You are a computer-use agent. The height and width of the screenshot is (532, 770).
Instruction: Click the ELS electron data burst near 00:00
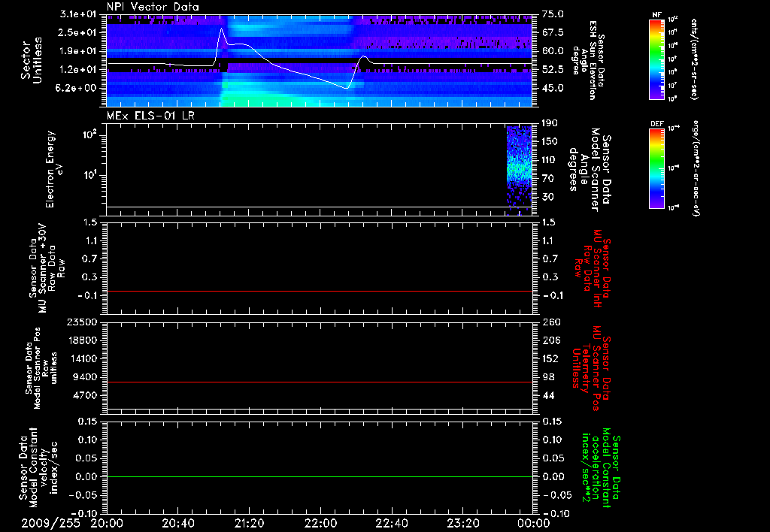[519, 169]
